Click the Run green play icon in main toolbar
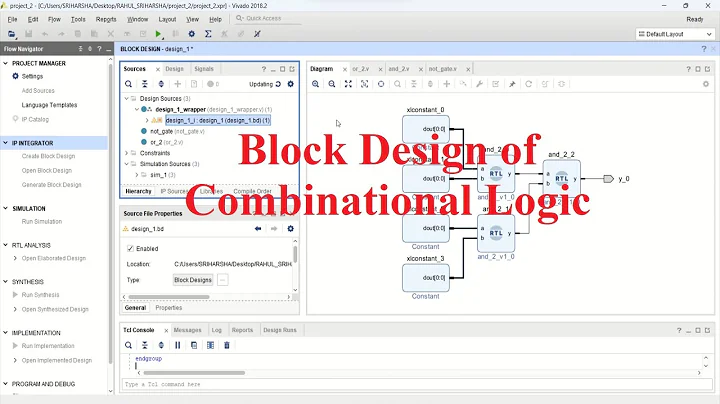Image resolution: width=720 pixels, height=404 pixels. (x=158, y=34)
